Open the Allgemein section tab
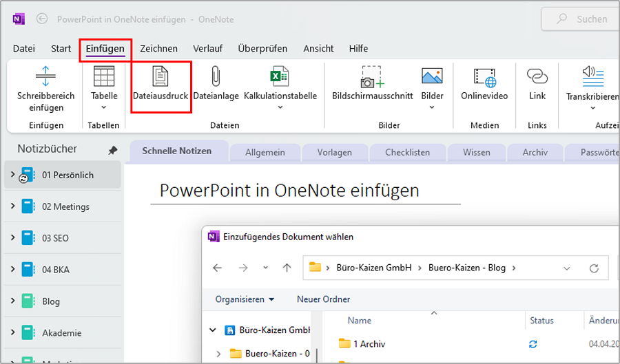 [x=265, y=152]
